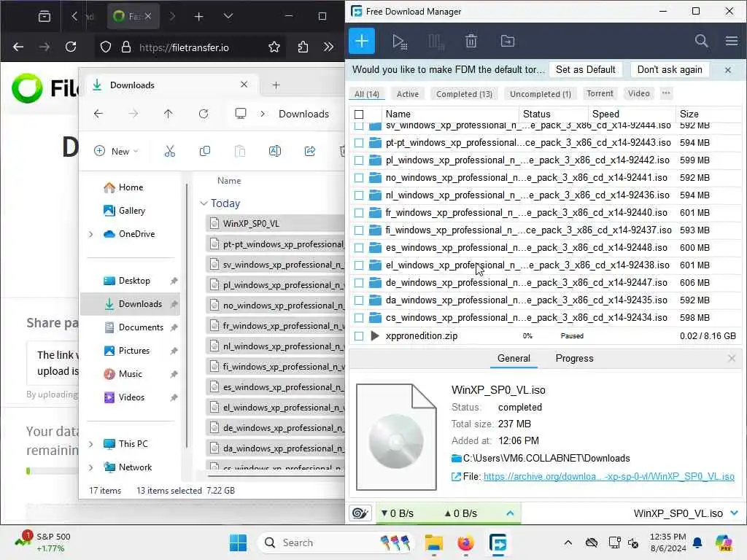Open Free Download Manager taskbar icon
The image size is (747, 560).
(498, 542)
